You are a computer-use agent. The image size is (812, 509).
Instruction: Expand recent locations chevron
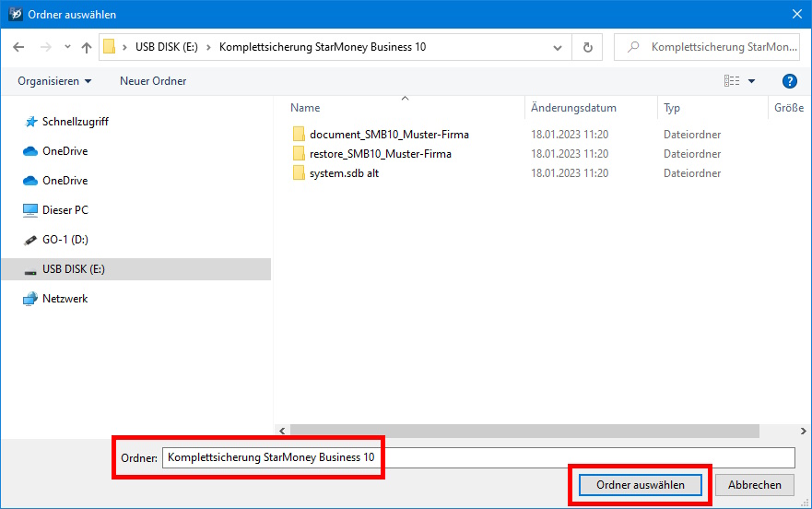67,47
